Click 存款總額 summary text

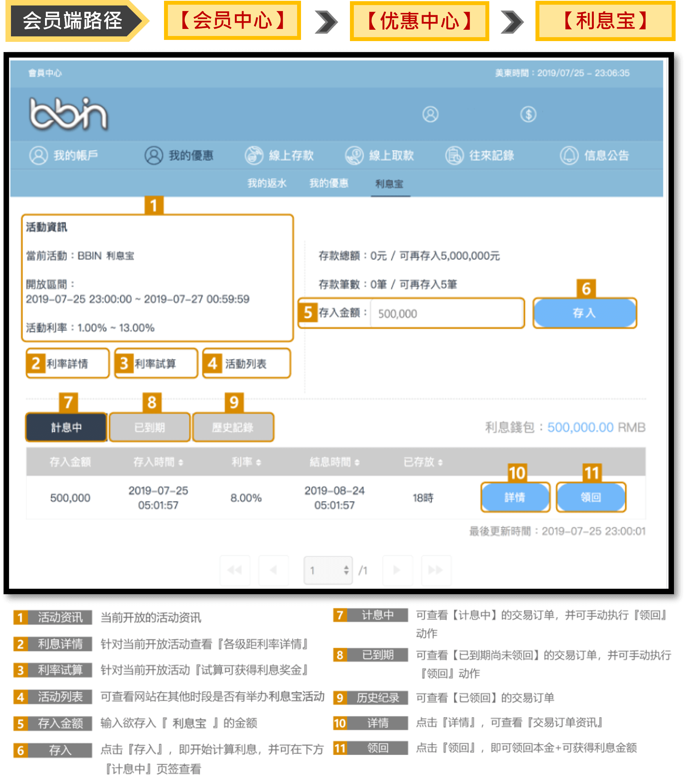point(409,255)
